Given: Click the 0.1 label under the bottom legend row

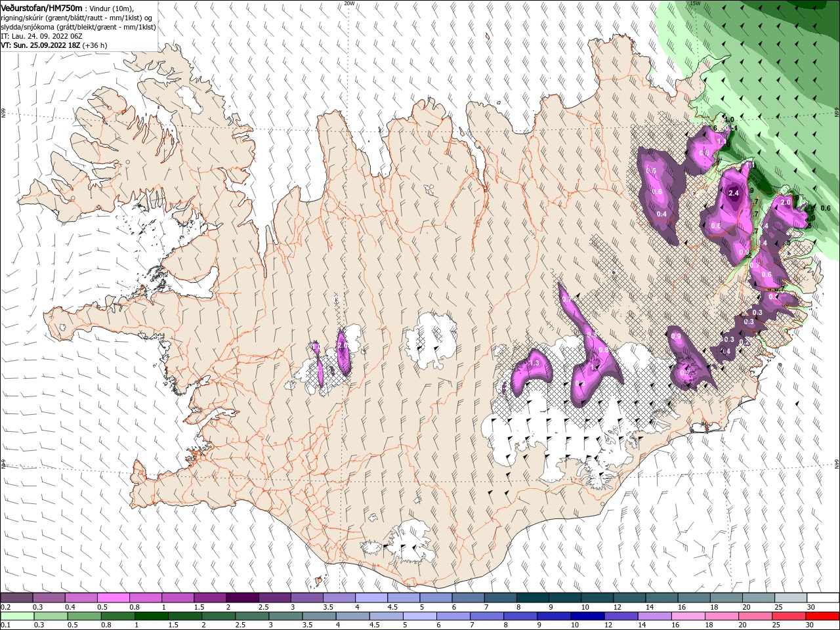Looking at the screenshot, I should [x=5, y=625].
